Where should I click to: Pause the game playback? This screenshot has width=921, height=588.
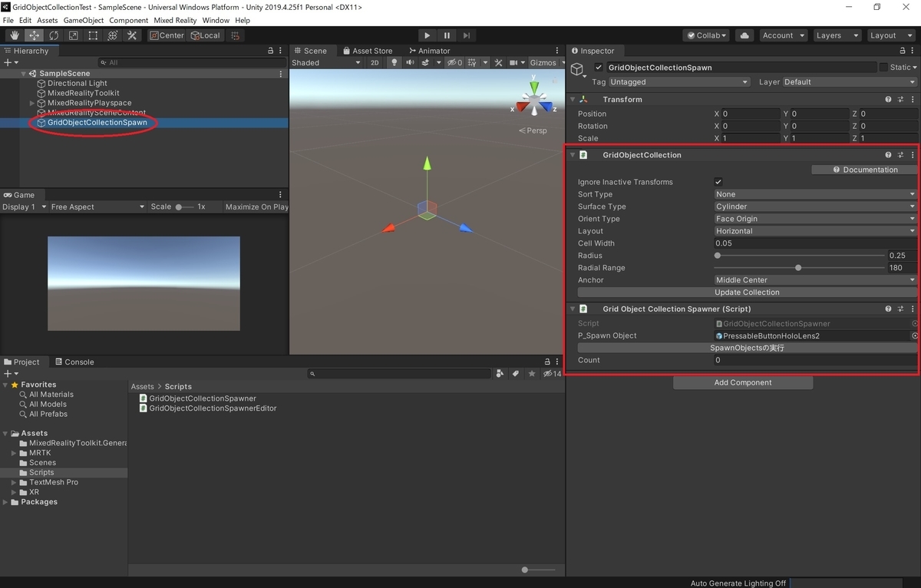447,35
